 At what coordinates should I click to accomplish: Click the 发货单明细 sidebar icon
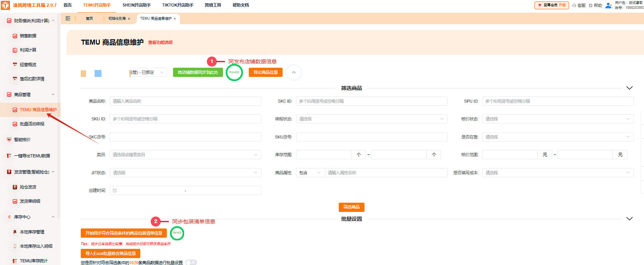pyautogui.click(x=15, y=201)
